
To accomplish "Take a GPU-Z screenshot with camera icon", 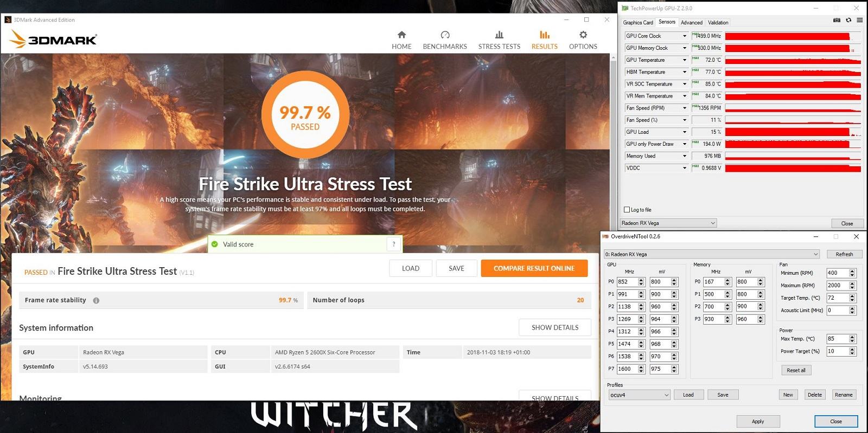I will point(837,20).
